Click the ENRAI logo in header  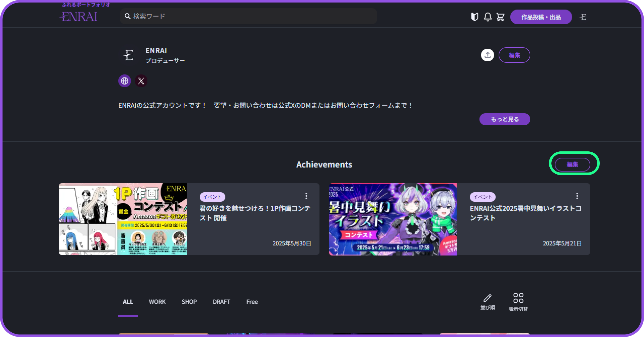78,16
